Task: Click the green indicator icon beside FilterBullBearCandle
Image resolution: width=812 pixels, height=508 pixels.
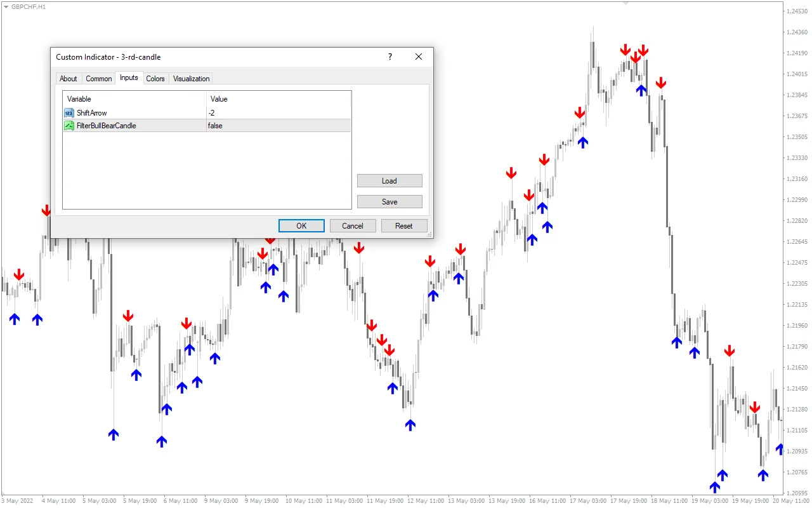Action: pyautogui.click(x=69, y=125)
